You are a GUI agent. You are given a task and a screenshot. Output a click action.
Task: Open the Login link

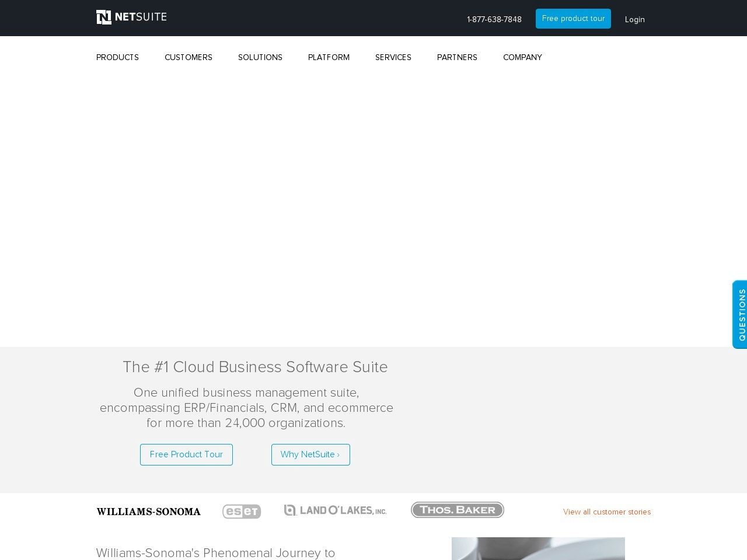tap(635, 19)
